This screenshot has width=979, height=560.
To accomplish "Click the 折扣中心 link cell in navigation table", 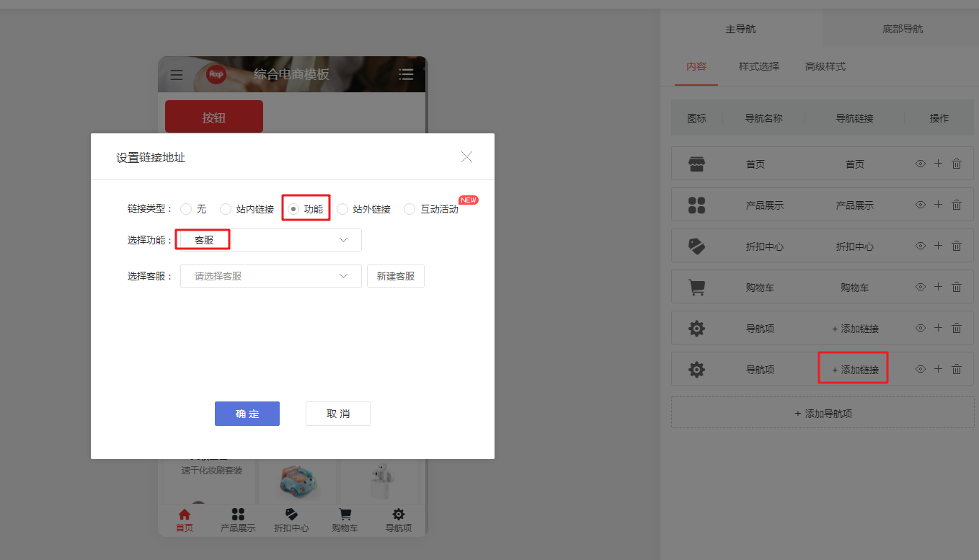I will click(855, 246).
